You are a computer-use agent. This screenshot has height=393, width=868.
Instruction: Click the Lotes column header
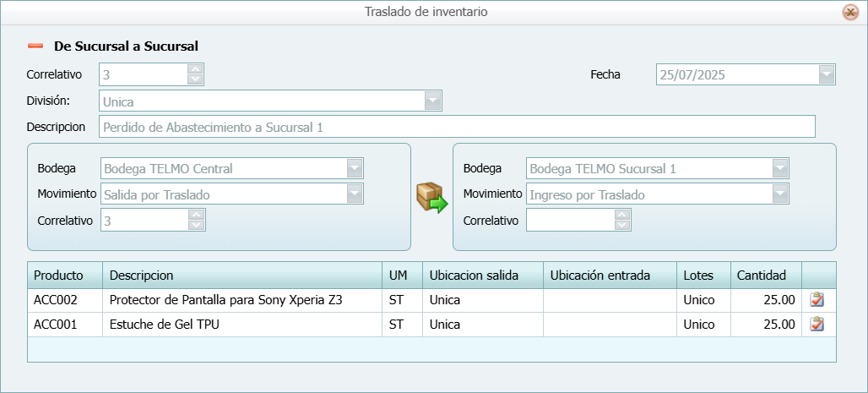click(703, 275)
